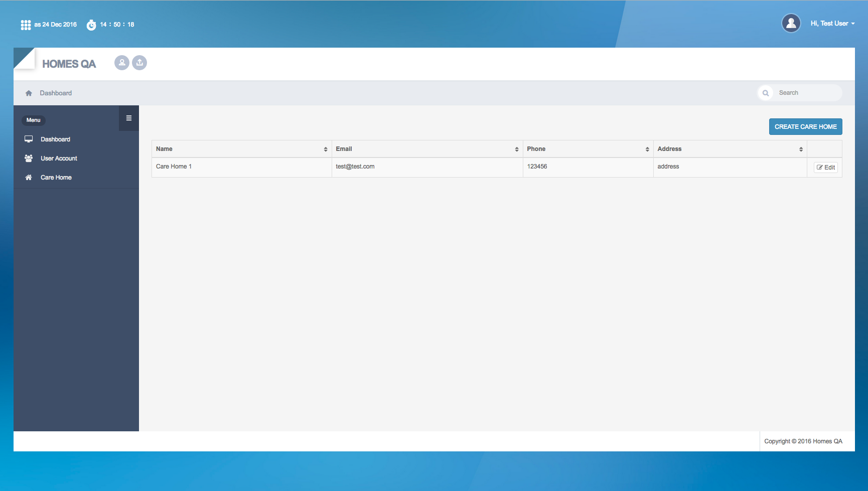Click the round upload icon beside HOMES QA
868x491 pixels.
tap(139, 63)
